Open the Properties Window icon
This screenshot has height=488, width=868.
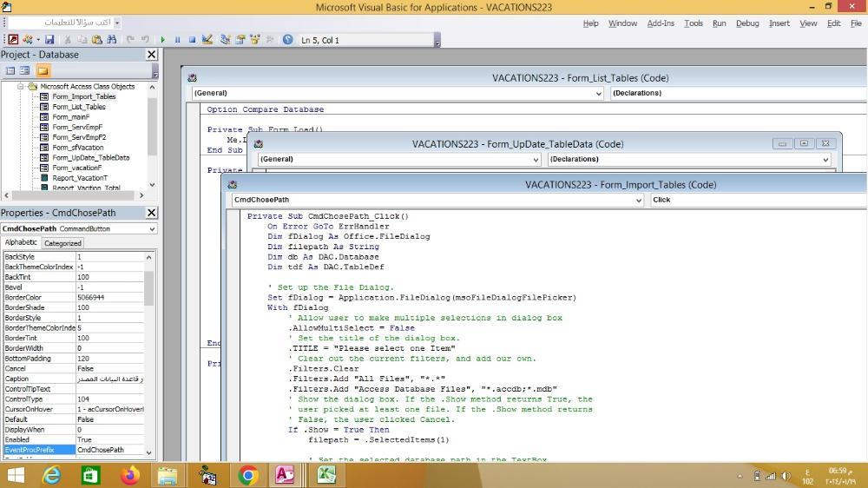240,39
